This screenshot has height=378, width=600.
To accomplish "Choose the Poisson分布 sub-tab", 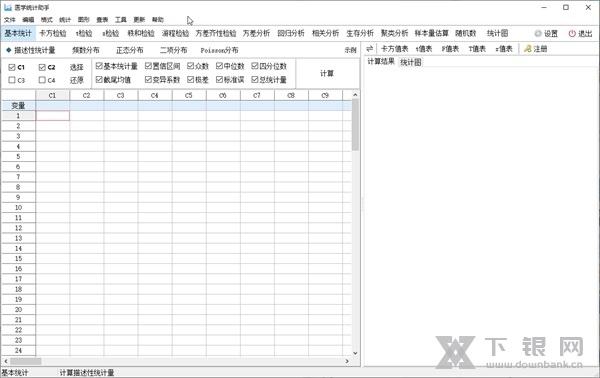I will click(x=219, y=50).
